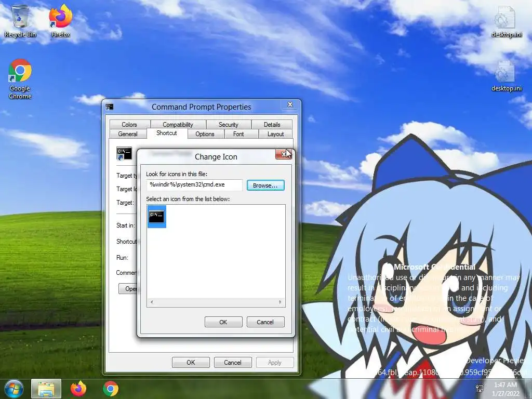Click the Command Prompt shortcut icon in Properties
This screenshot has width=532, height=399.
pos(124,153)
